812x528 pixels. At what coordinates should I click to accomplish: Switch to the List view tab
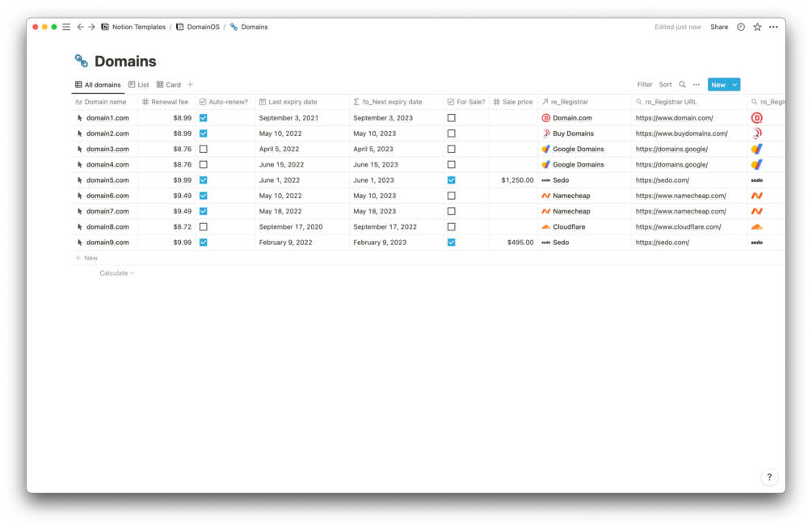(139, 84)
